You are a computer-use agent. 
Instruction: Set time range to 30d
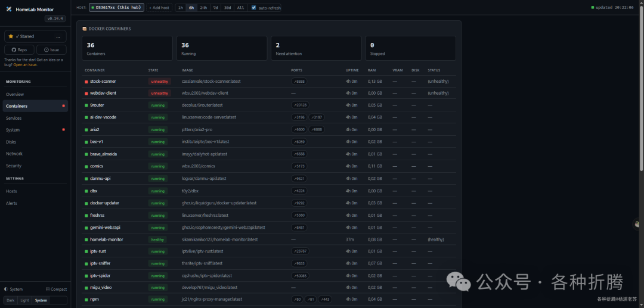(227, 7)
